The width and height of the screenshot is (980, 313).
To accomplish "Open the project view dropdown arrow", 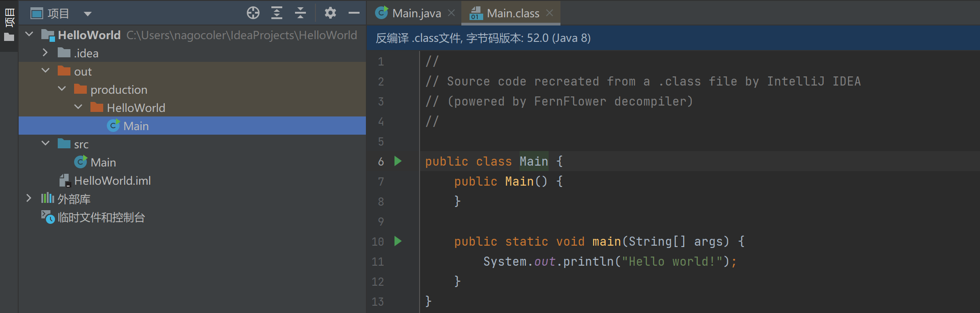I will [x=88, y=14].
